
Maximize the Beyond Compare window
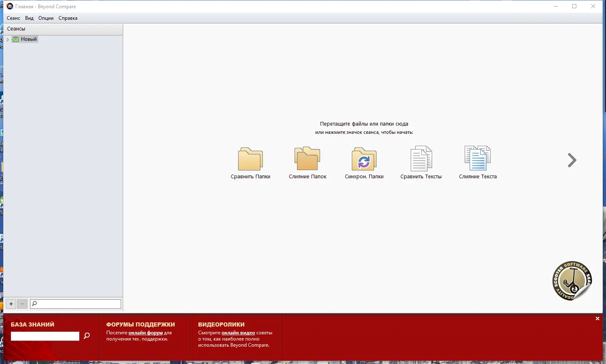coord(574,6)
